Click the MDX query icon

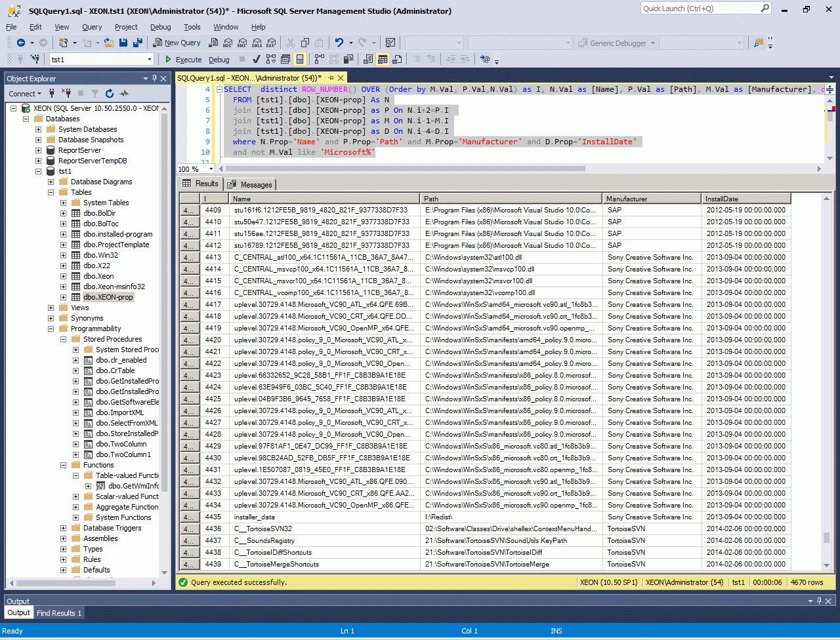227,43
